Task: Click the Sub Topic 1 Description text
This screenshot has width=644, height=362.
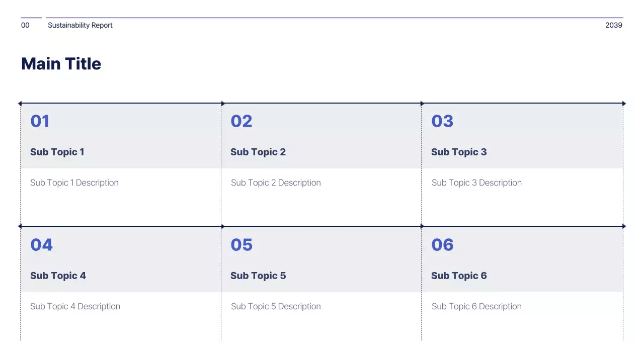Action: pyautogui.click(x=74, y=183)
